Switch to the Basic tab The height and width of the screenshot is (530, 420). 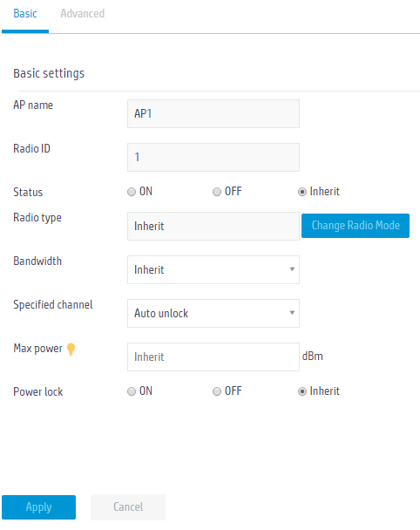25,14
